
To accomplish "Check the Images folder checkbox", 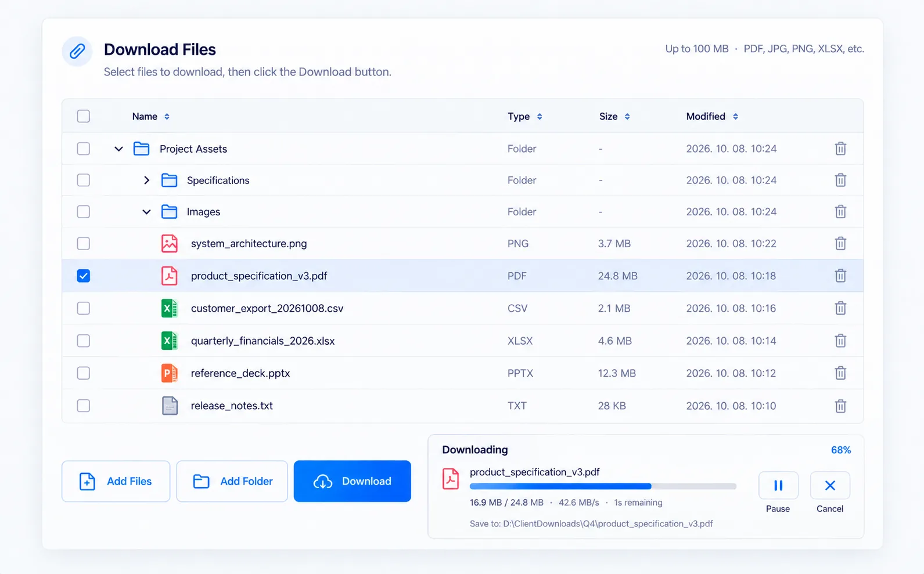I will click(x=84, y=211).
